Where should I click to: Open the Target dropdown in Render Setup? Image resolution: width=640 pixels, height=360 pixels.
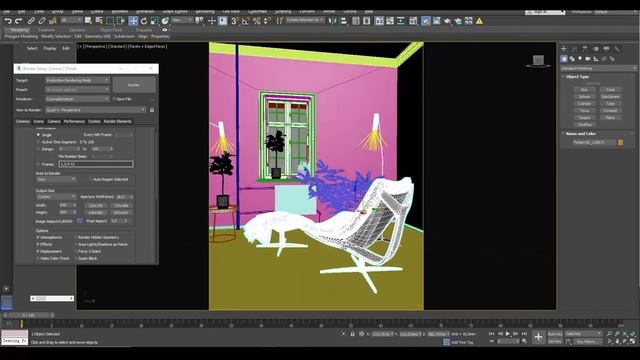(x=78, y=80)
